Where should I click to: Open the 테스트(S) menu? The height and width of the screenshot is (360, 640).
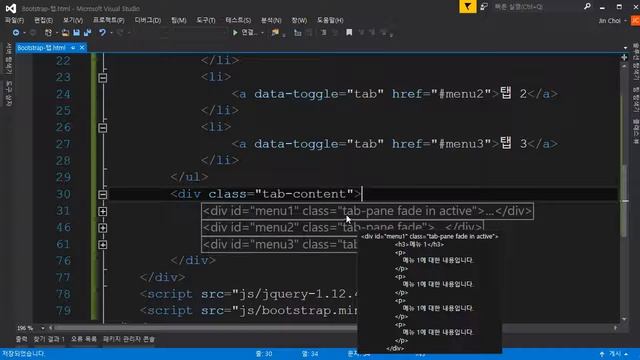click(238, 20)
